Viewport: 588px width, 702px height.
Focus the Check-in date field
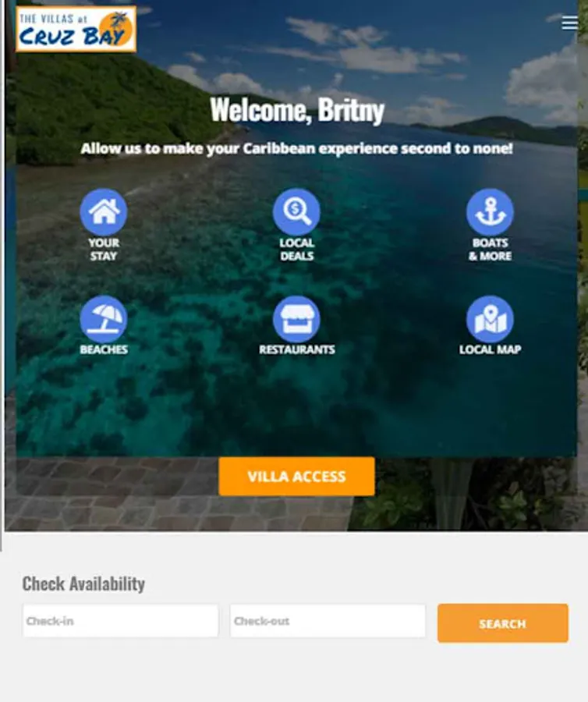(121, 621)
